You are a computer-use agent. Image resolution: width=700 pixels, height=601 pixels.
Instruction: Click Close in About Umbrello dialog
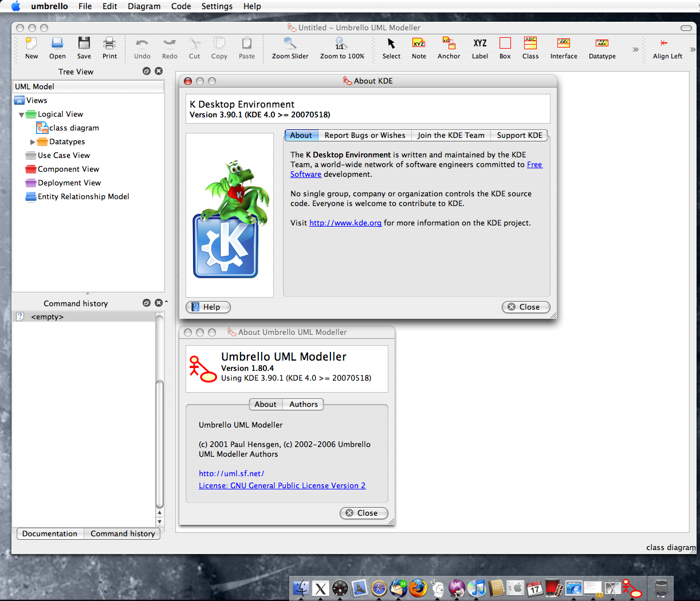coord(364,513)
